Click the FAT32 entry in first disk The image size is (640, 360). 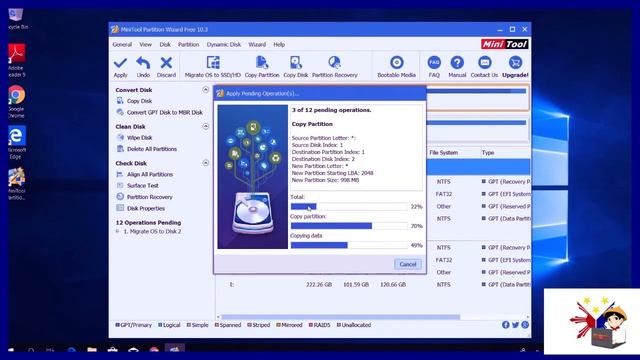443,194
